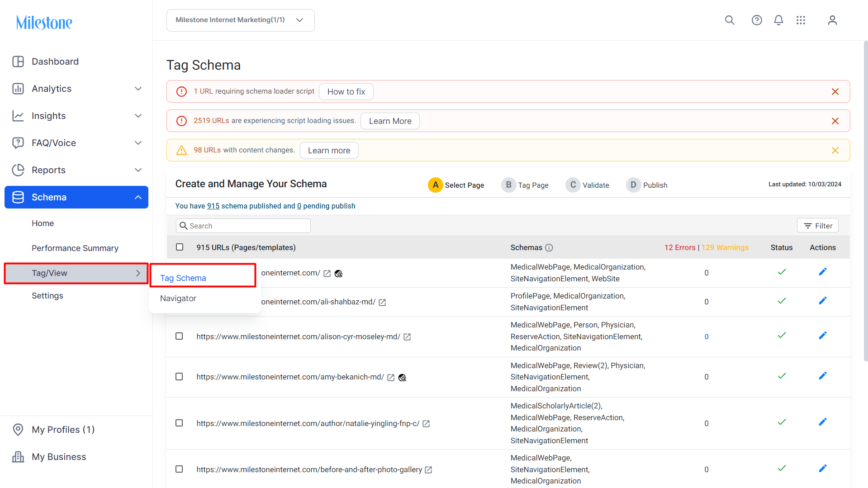Screen dimensions: 868x488
Task: Sort by the Status column header
Action: (x=782, y=248)
